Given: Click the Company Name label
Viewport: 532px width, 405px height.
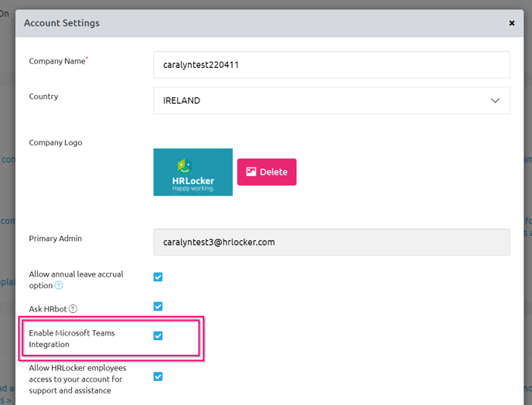Looking at the screenshot, I should pyautogui.click(x=56, y=61).
